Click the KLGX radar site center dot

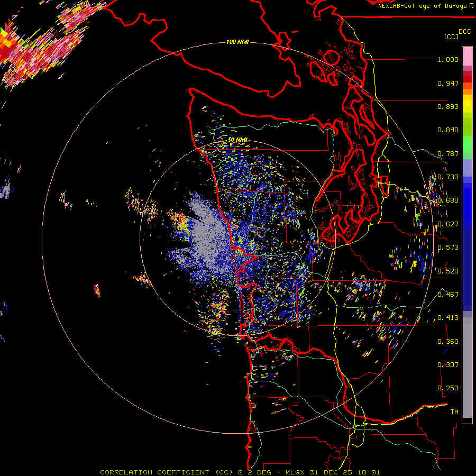[237, 239]
